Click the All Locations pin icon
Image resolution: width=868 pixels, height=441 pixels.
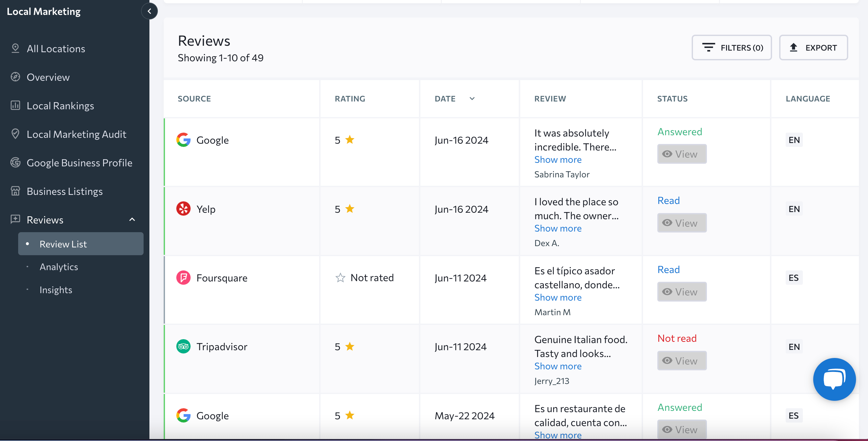(x=15, y=48)
